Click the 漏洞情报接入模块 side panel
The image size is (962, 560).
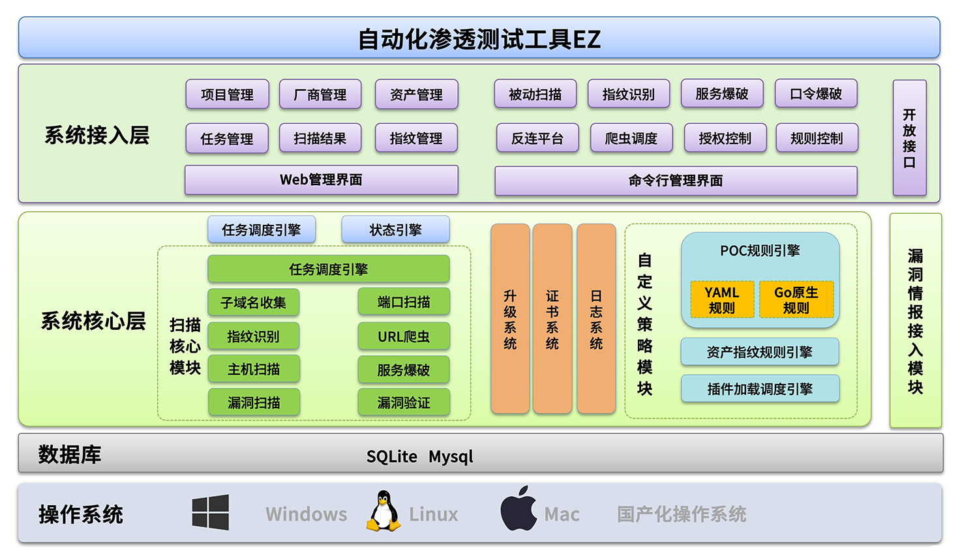915,321
